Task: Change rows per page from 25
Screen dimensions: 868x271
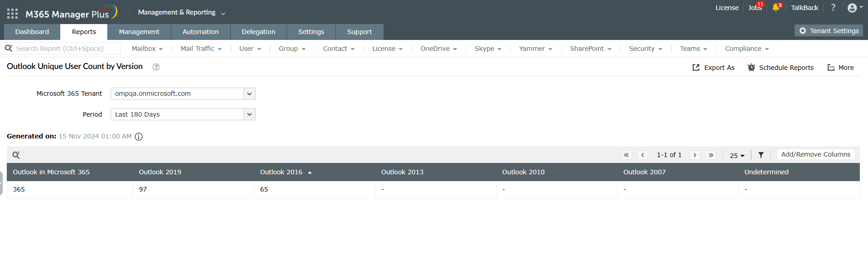Action: coord(737,155)
